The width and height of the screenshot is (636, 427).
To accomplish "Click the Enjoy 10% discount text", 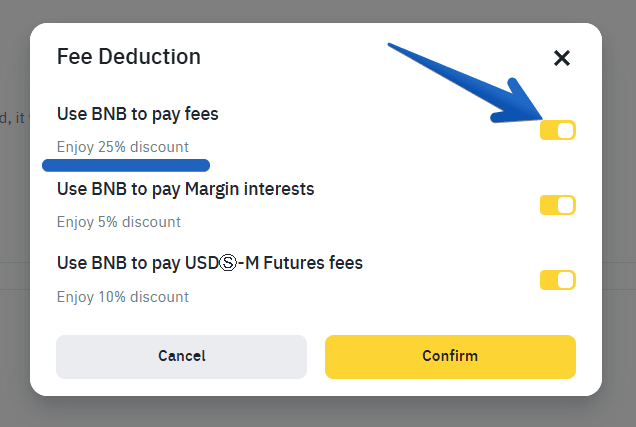I will (122, 297).
